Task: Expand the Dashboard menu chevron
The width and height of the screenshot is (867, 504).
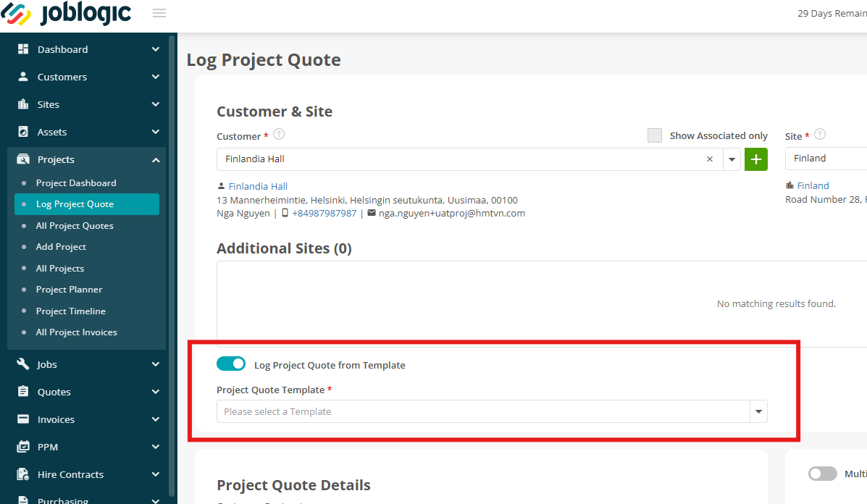Action: point(156,49)
